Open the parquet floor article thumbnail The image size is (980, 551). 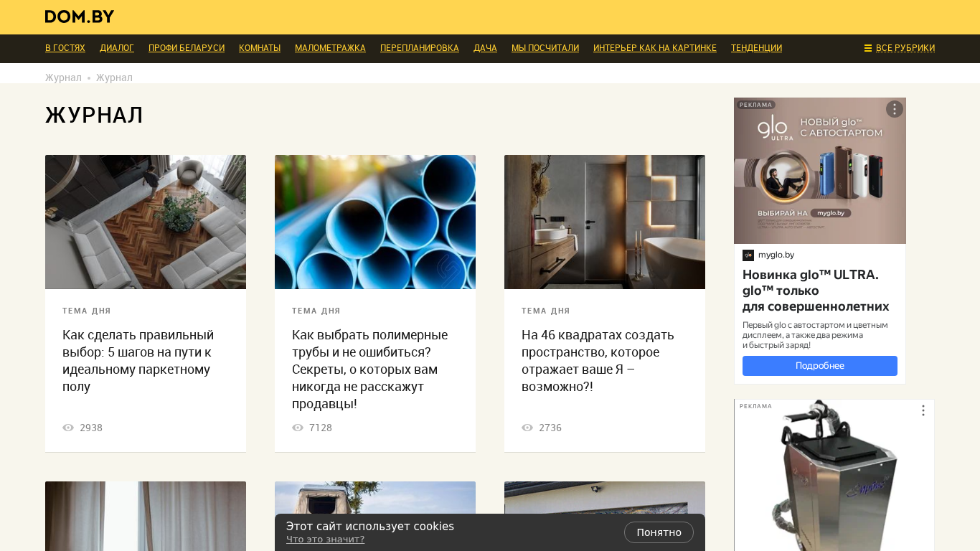point(146,222)
